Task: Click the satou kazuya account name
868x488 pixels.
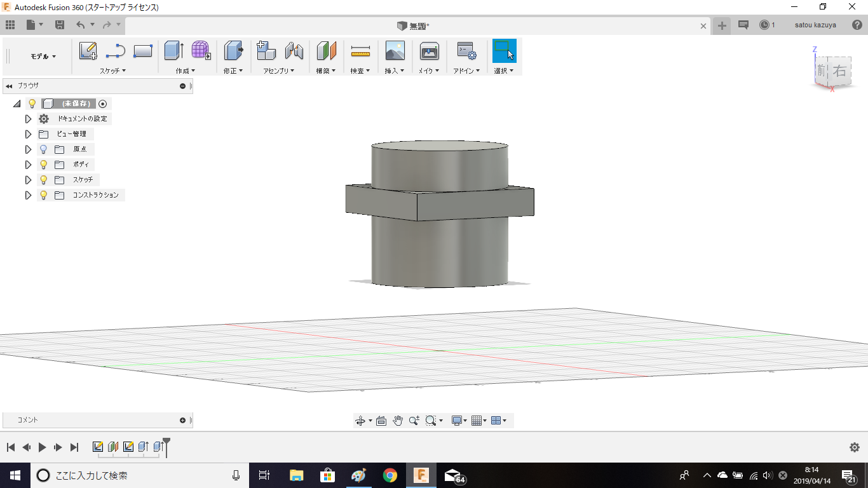Action: [x=815, y=25]
